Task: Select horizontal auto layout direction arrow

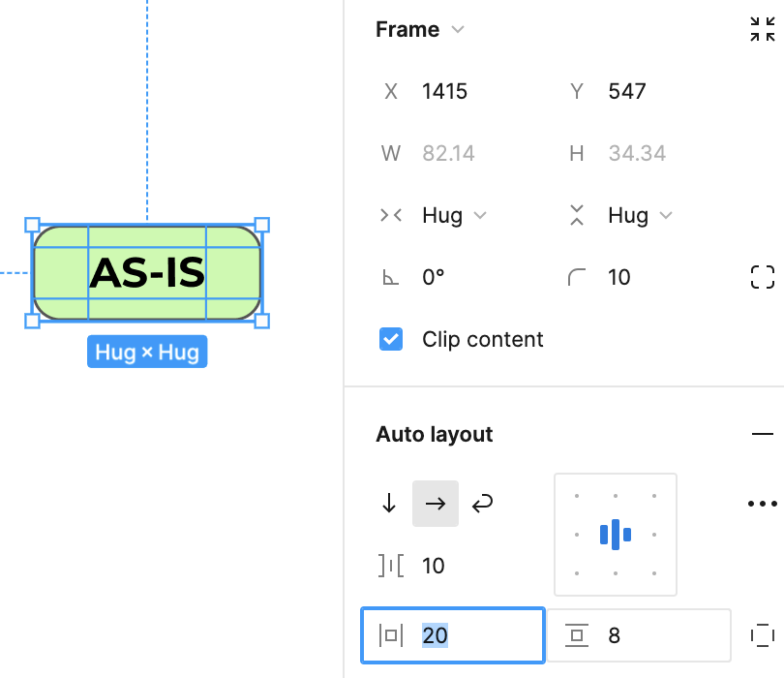Action: click(x=436, y=504)
